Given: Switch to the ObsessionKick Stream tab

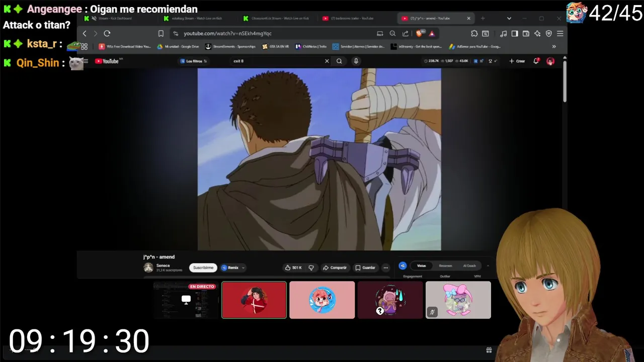Looking at the screenshot, I should [280, 19].
